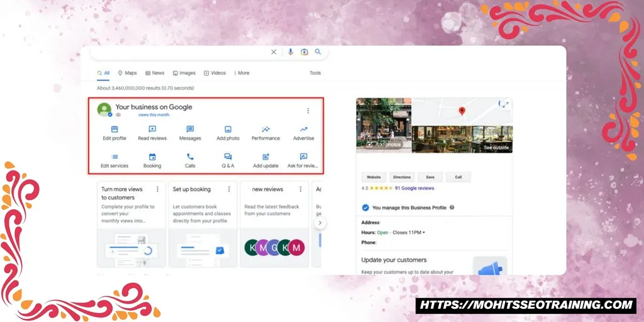Click the About 3,460,000,000 results text

(x=145, y=88)
